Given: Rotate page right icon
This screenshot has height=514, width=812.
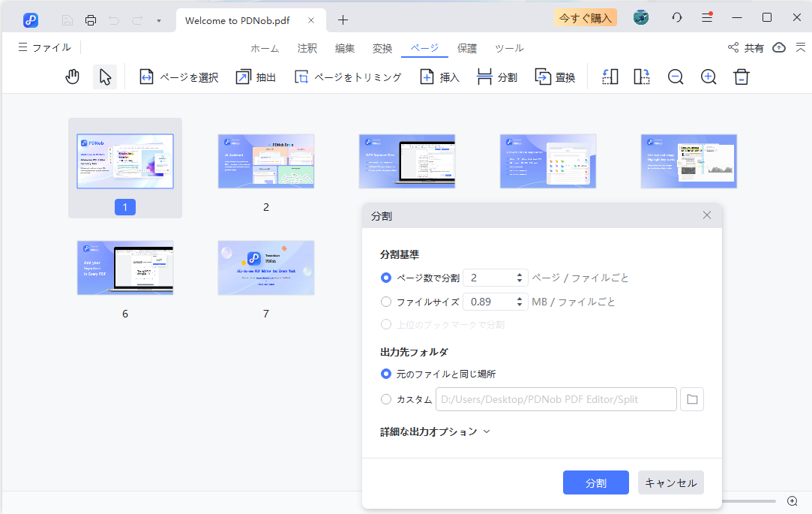Looking at the screenshot, I should point(642,77).
